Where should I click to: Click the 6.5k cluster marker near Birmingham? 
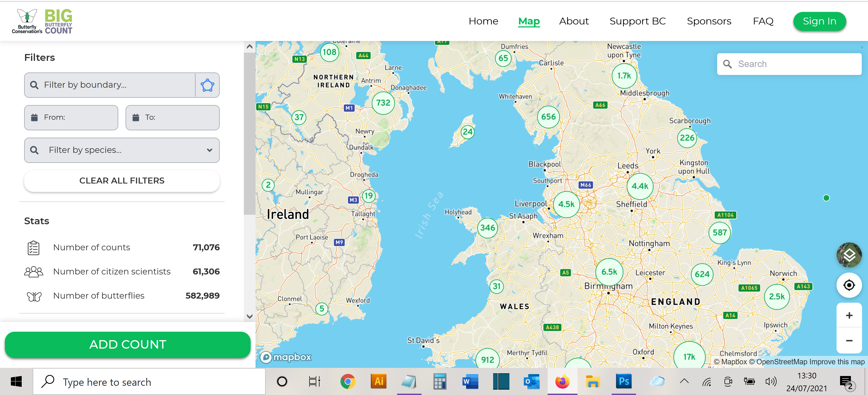pyautogui.click(x=609, y=272)
